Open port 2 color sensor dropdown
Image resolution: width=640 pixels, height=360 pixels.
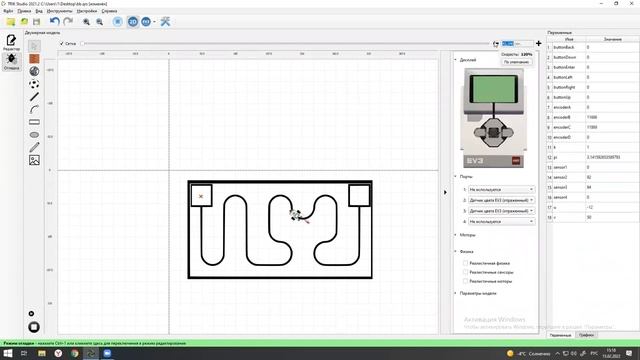[x=501, y=200]
